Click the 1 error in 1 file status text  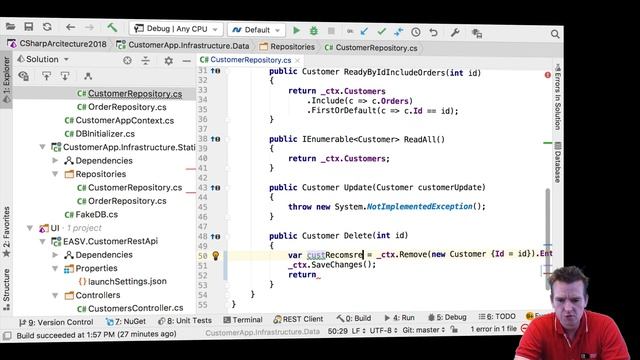coord(493,329)
